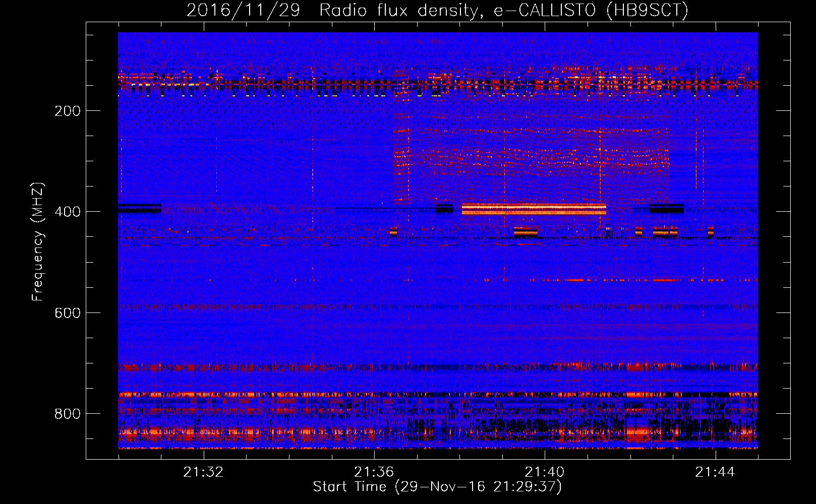
Task: Click the 'Frequency (MHZ)' axis label
Action: coord(38,241)
